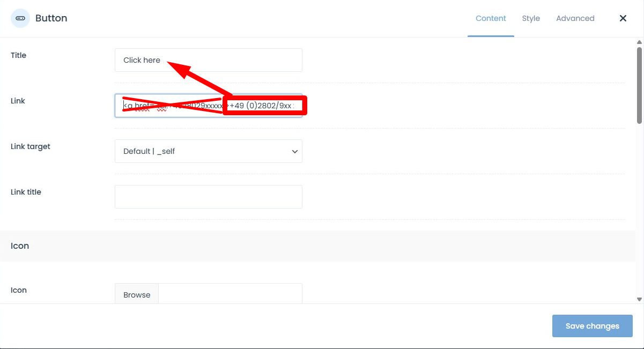
Task: Click the Link target label
Action: [31, 146]
